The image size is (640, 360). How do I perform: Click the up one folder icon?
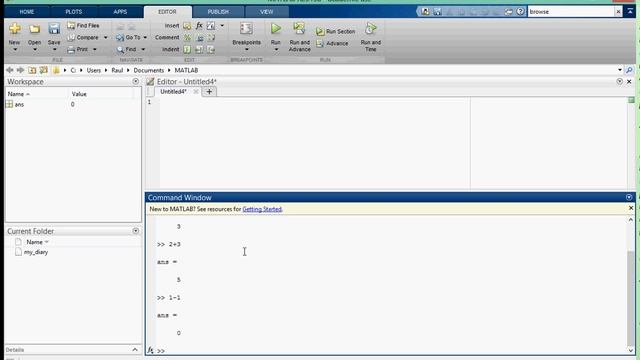(32, 70)
